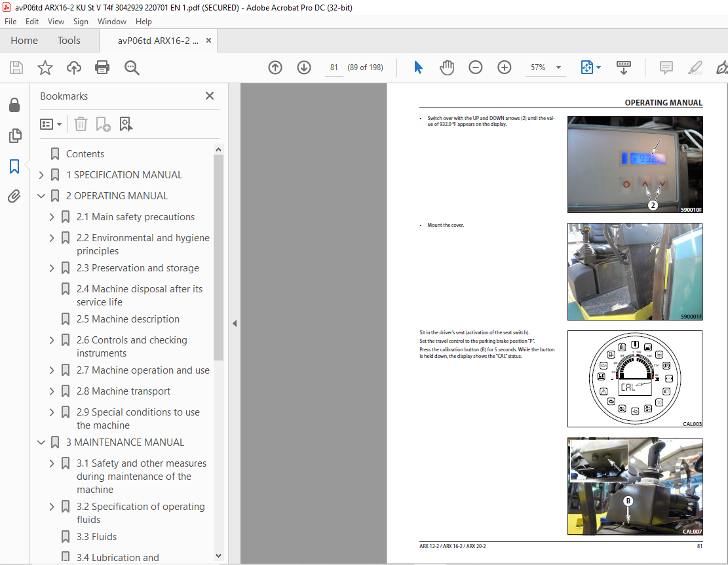728x565 pixels.
Task: Click the page number input field
Action: (x=334, y=68)
